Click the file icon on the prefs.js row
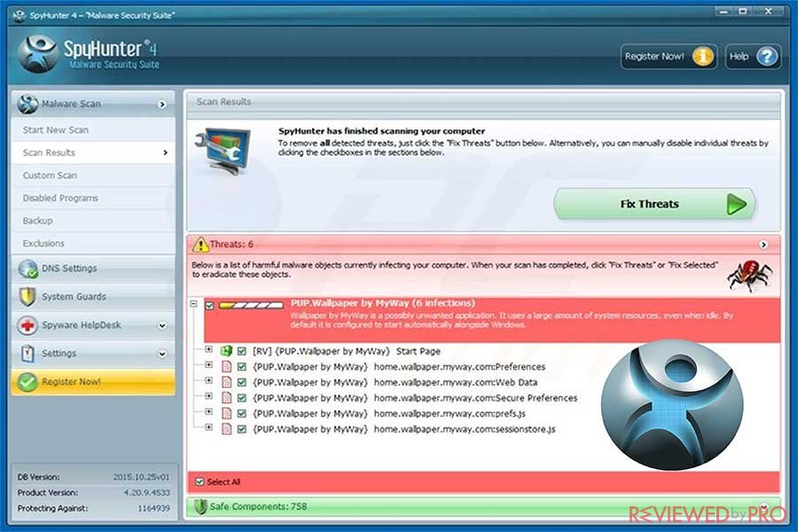This screenshot has width=798, height=532. coord(226,413)
